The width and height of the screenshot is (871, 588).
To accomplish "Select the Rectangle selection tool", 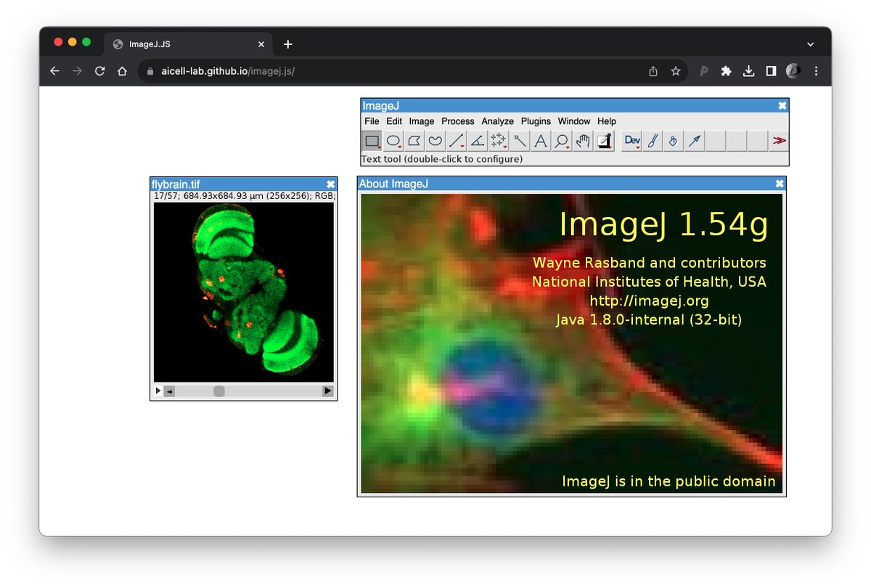I will click(x=372, y=141).
